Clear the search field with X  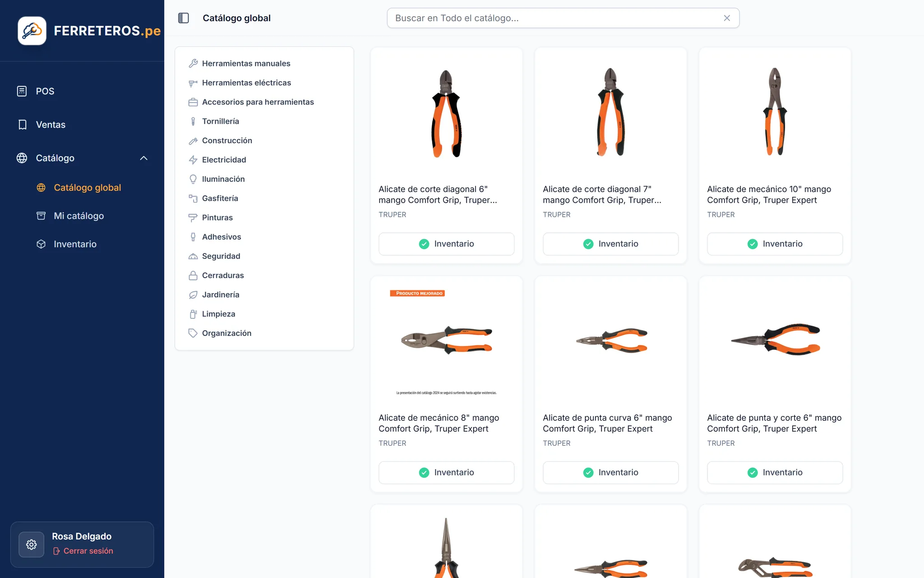click(x=727, y=18)
